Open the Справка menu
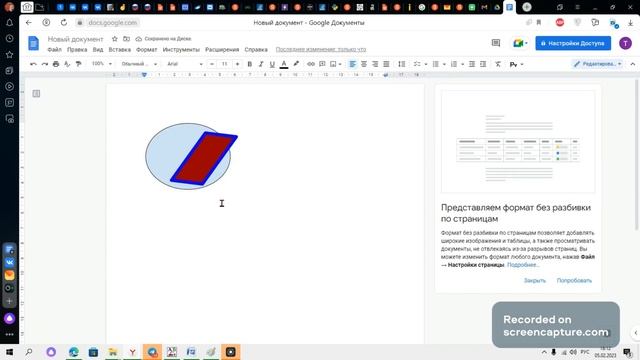Image resolution: width=640 pixels, height=360 pixels. [256, 49]
